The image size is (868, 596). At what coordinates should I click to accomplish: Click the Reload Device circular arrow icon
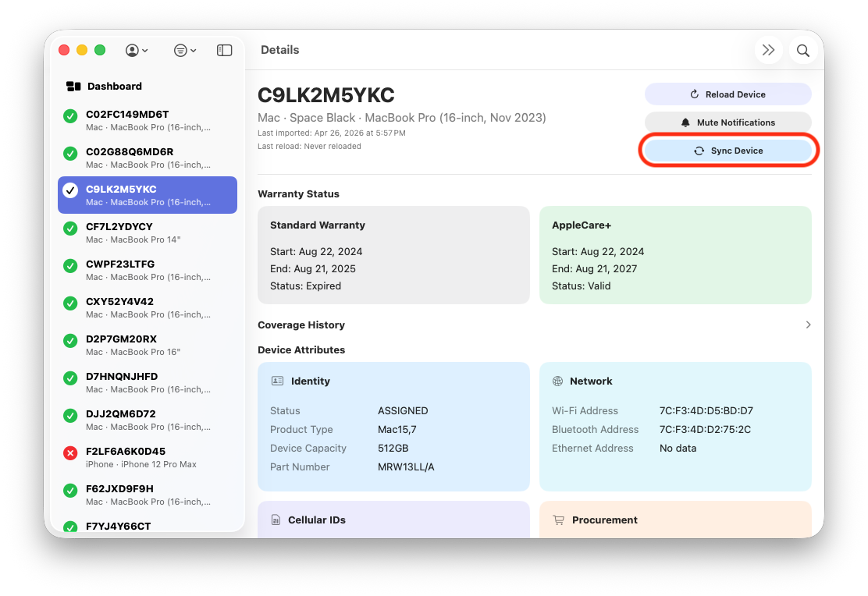[x=694, y=94]
